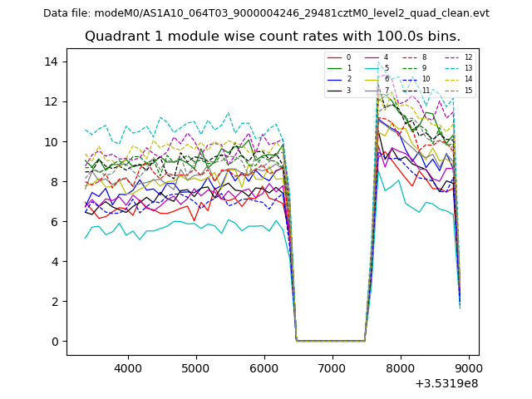Viewport: 532px width, 399px height.
Task: Click the red line swatch for module 0
Action: (x=333, y=57)
